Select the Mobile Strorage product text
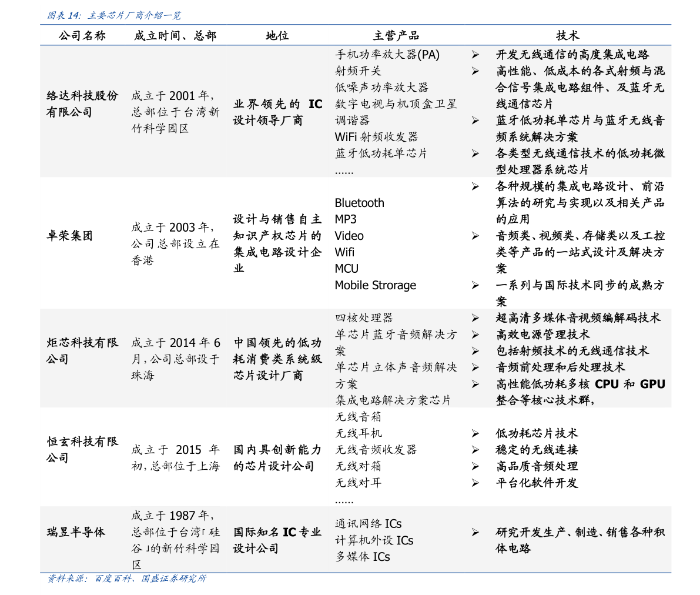Screen dimensions: 700x595 pos(375,285)
